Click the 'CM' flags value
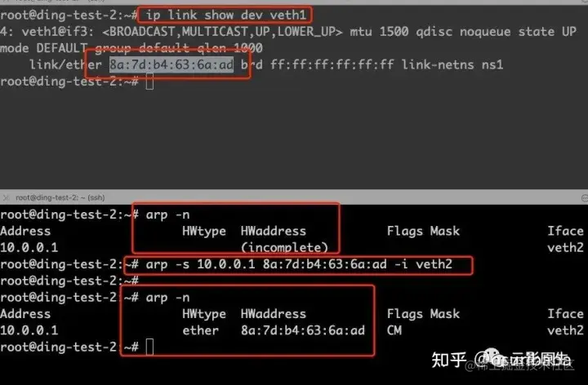Image resolution: width=588 pixels, height=385 pixels. (x=394, y=330)
